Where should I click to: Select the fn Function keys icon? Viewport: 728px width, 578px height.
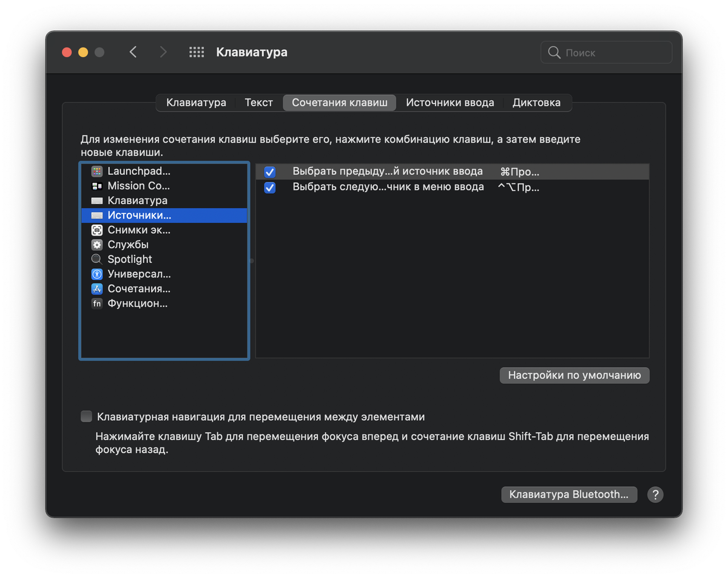pos(97,304)
